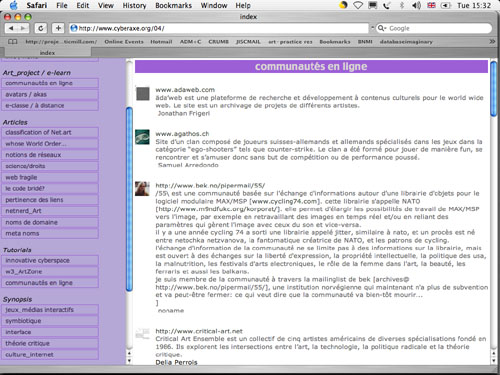Open the Bookmarks menu
The image size is (500, 375).
pyautogui.click(x=173, y=5)
